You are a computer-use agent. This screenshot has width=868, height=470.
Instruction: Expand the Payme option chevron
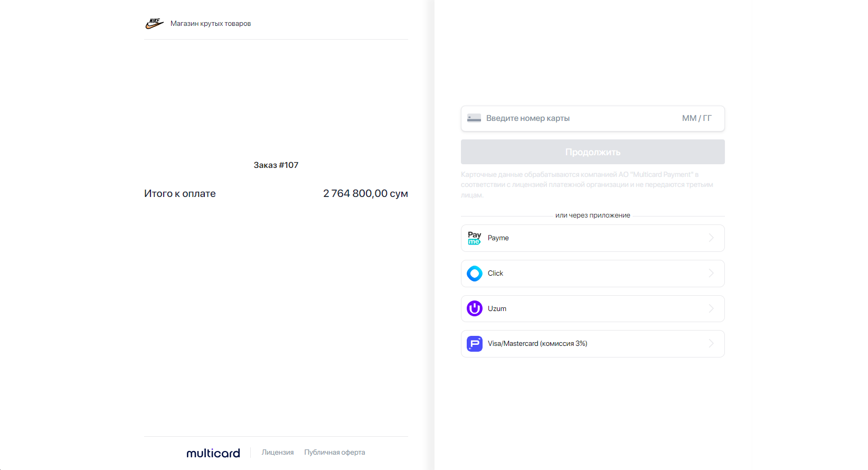pos(711,238)
